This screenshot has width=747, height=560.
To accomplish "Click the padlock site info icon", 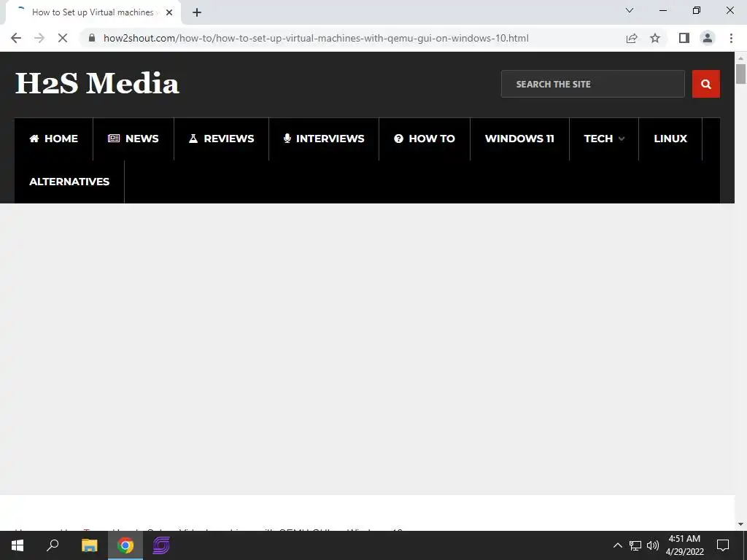I will click(92, 38).
